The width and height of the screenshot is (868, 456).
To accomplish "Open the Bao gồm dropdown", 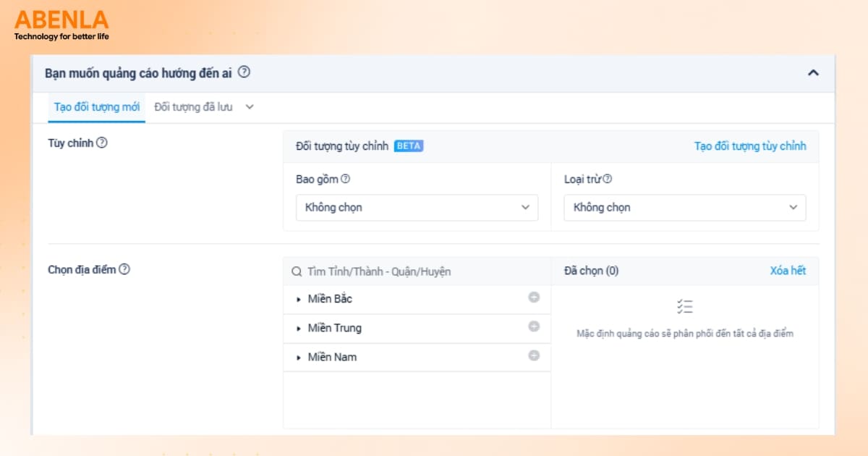I will [417, 208].
